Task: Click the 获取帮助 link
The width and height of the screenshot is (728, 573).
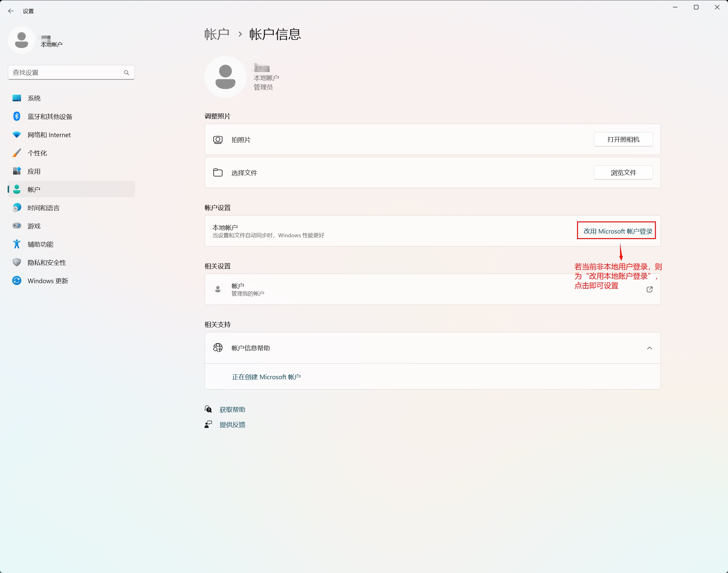Action: tap(232, 410)
